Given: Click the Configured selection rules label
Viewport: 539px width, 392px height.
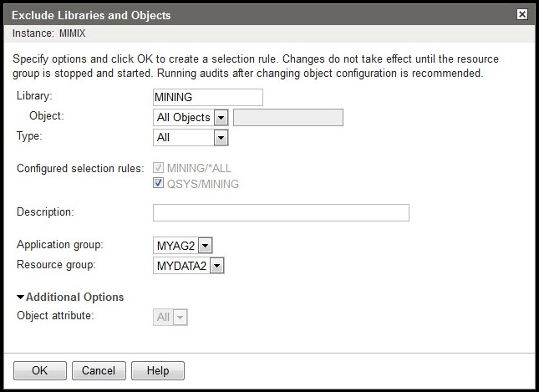Looking at the screenshot, I should [79, 168].
